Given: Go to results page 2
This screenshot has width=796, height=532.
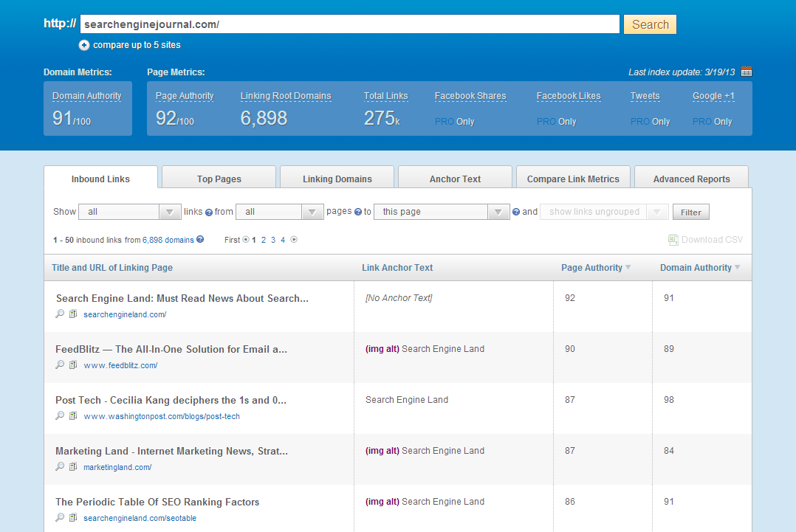Looking at the screenshot, I should 264,240.
